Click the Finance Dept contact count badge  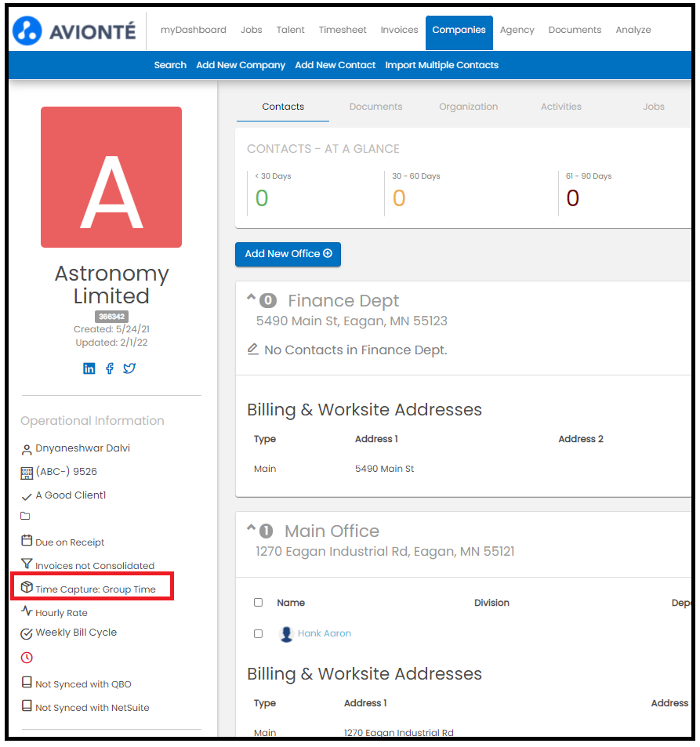pyautogui.click(x=268, y=301)
